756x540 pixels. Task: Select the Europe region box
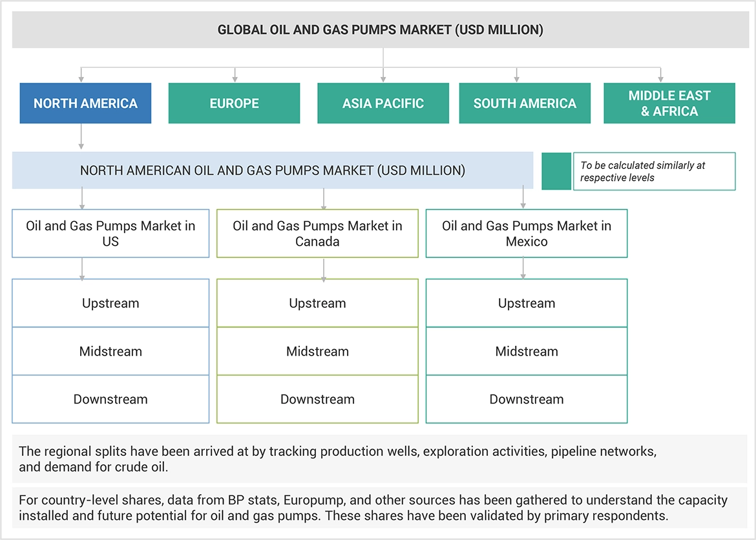point(234,103)
